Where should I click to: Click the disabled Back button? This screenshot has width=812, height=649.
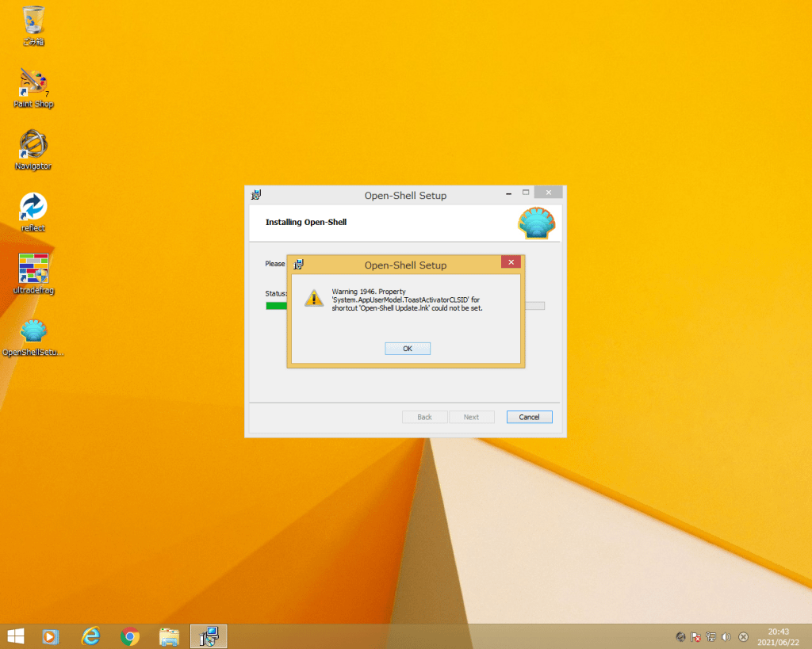425,417
